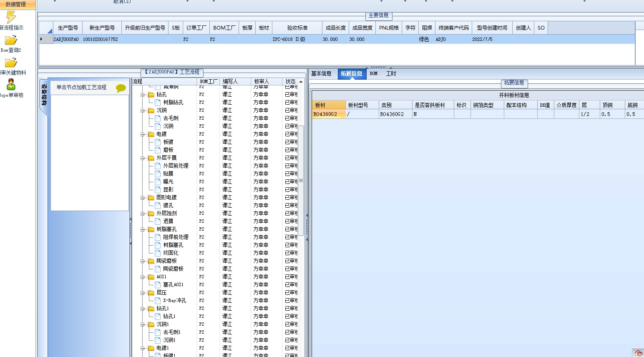644x357 pixels.
Task: Collapse the 外层蚀刻 tree node
Action: click(143, 214)
